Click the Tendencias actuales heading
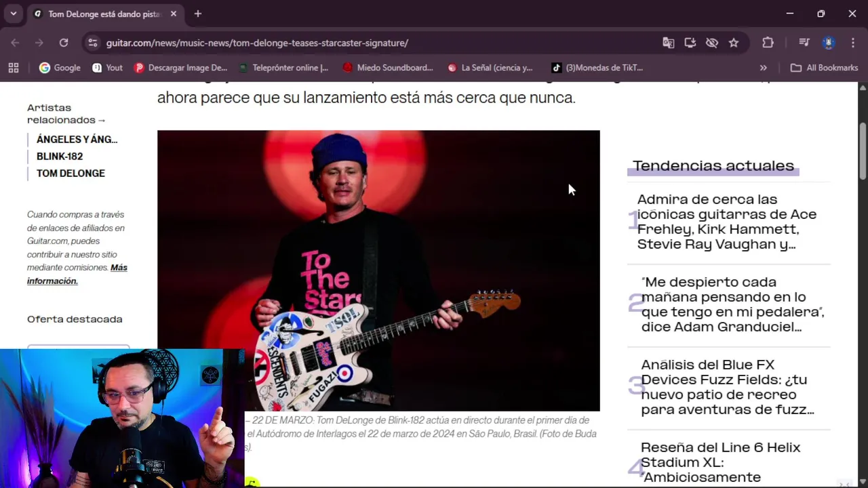Image resolution: width=868 pixels, height=488 pixels. click(713, 166)
